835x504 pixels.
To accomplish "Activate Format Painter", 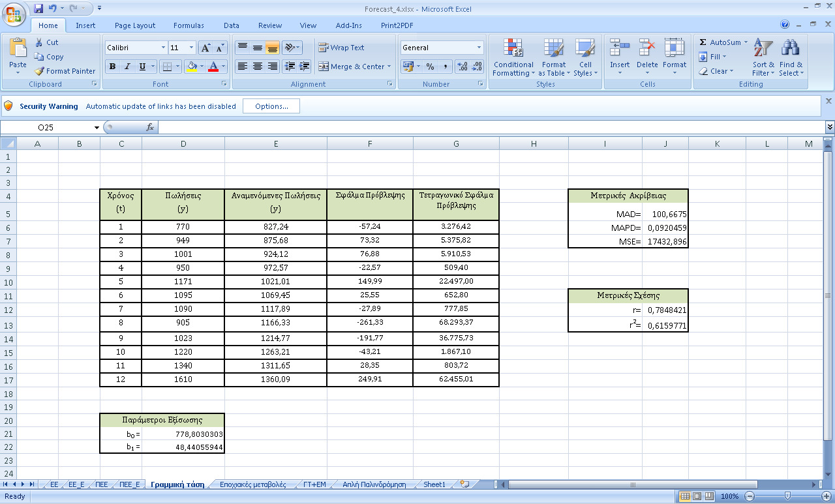I will 65,71.
